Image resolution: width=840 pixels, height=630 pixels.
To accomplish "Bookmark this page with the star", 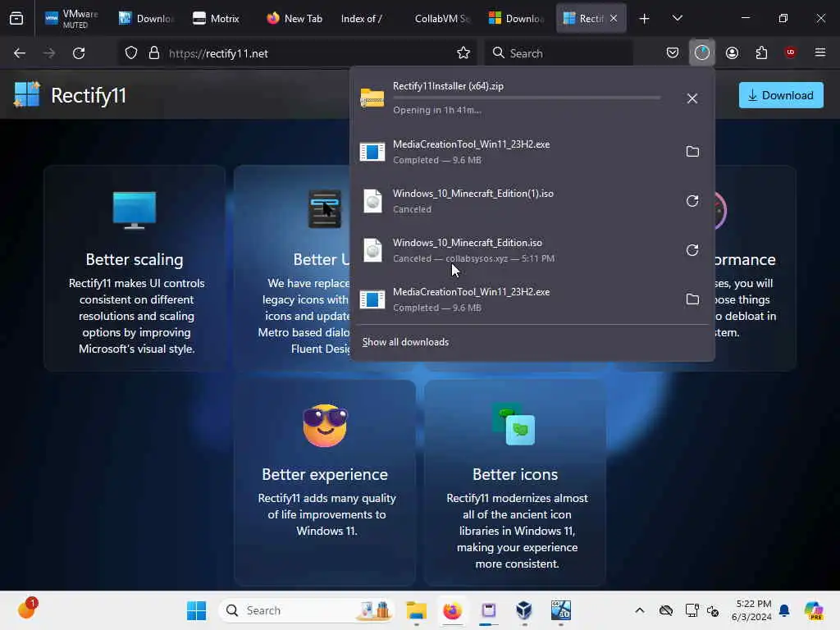I will [x=463, y=53].
